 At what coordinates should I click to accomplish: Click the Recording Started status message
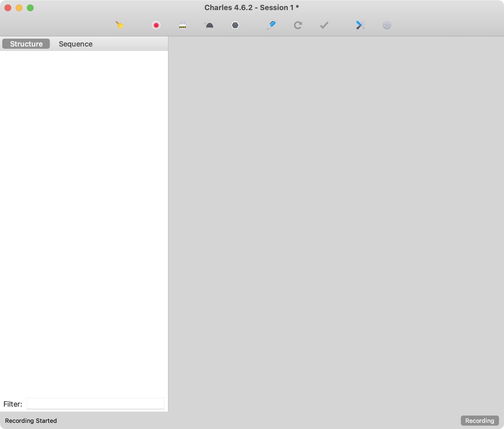tap(31, 421)
